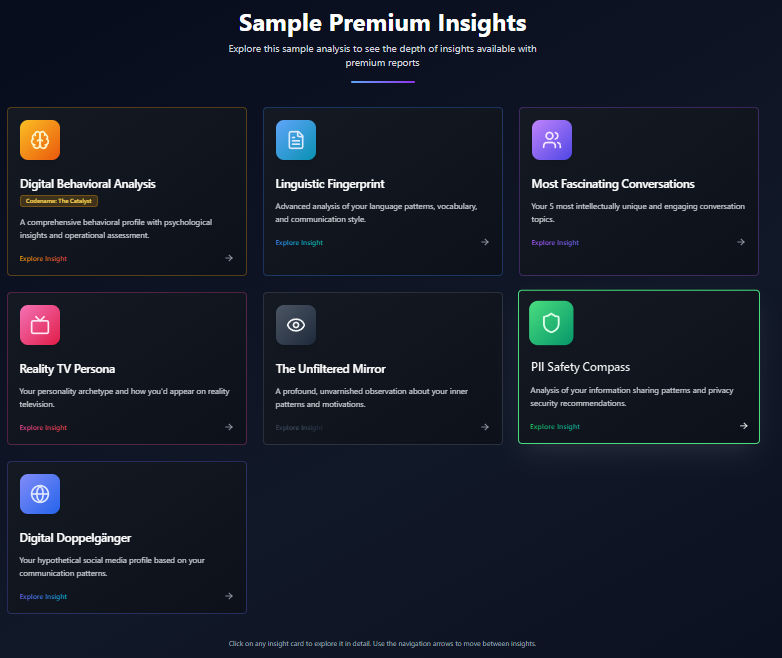Viewport: 782px width, 658px height.
Task: Select the Digital Doppelgänger card title
Action: click(75, 538)
